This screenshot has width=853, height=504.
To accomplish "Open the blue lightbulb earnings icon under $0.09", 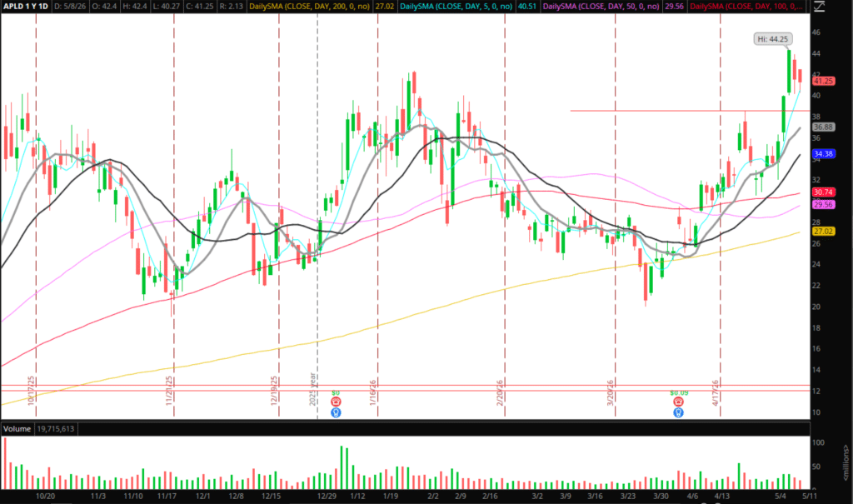I will (678, 412).
